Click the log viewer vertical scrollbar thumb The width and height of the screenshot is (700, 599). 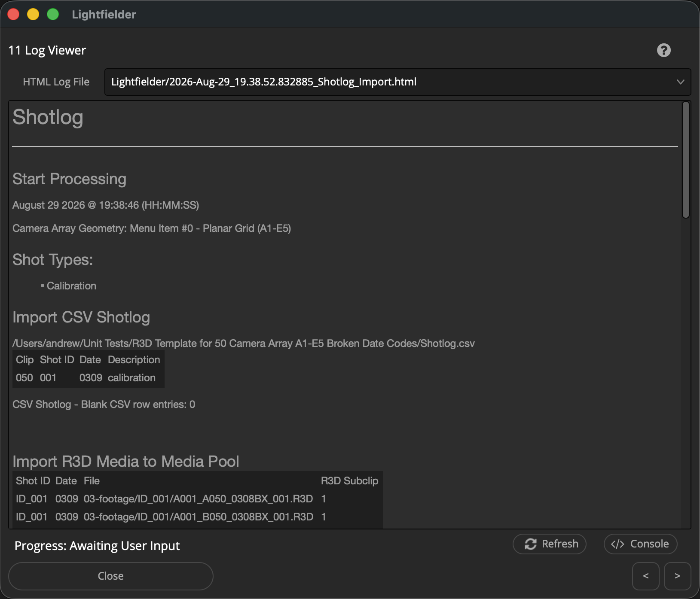click(x=686, y=160)
